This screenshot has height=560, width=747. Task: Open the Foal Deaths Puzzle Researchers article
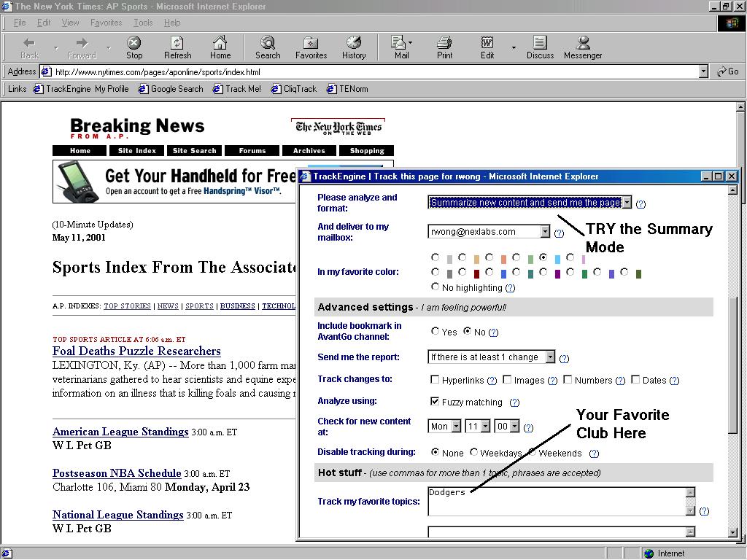[x=136, y=351]
